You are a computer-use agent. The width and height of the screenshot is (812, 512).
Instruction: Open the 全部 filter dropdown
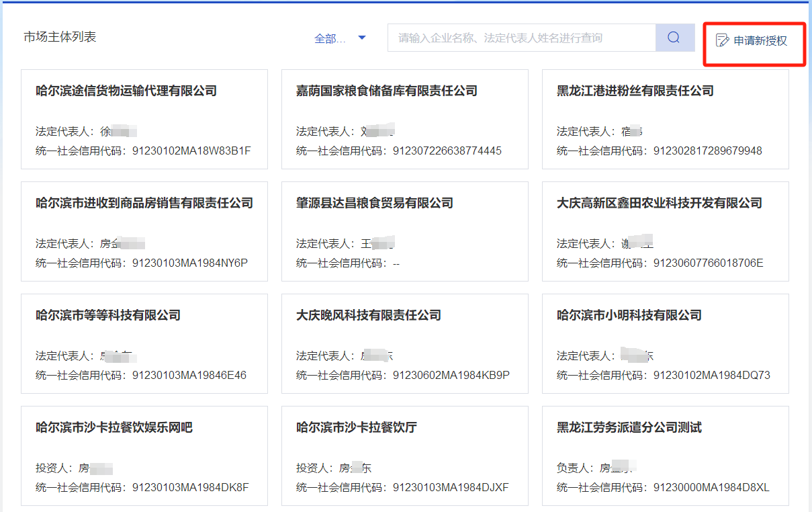click(x=330, y=38)
